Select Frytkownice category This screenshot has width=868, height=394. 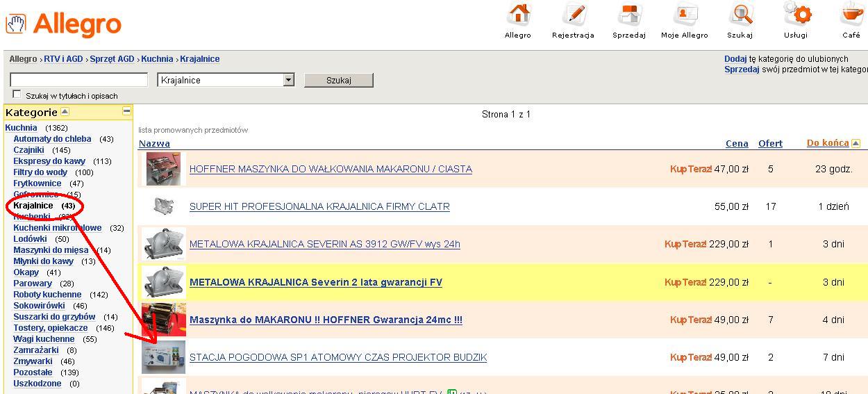click(37, 183)
